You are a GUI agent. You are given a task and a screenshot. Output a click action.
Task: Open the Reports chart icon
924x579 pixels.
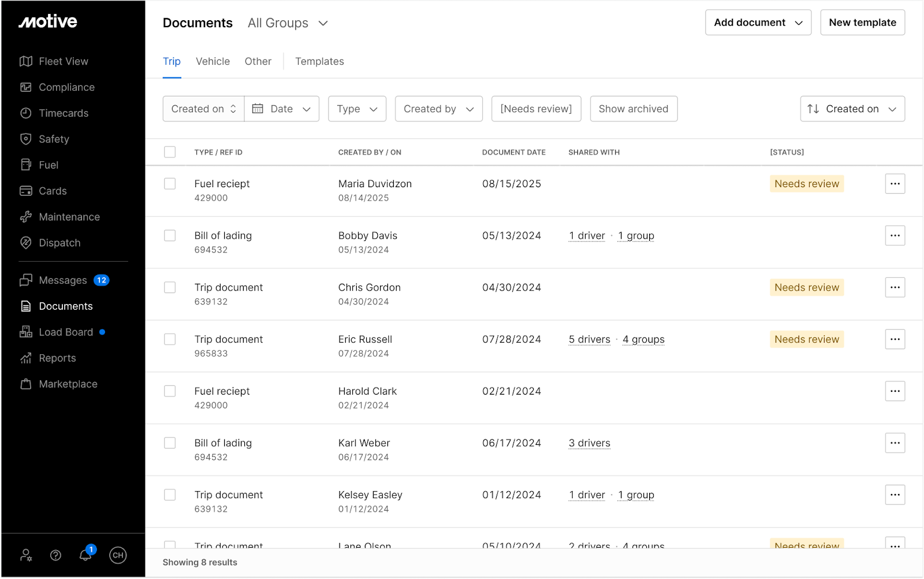(x=25, y=358)
